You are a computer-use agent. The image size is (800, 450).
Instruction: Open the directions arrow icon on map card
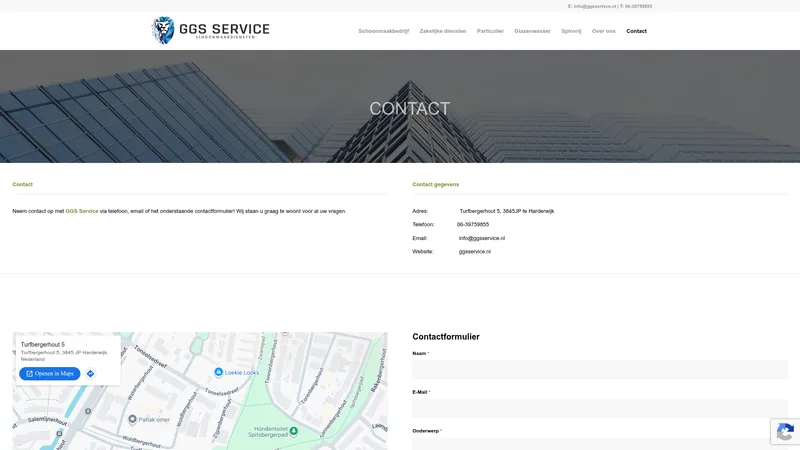tap(90, 373)
